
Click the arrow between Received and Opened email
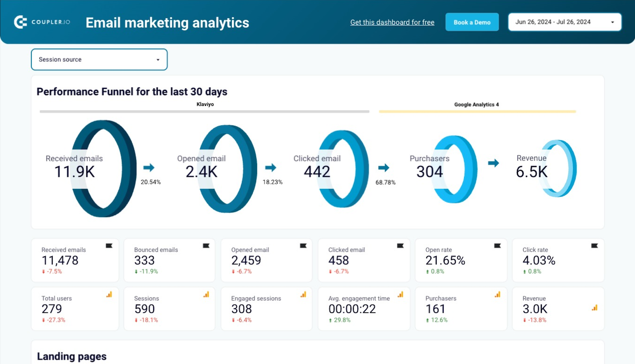(149, 168)
